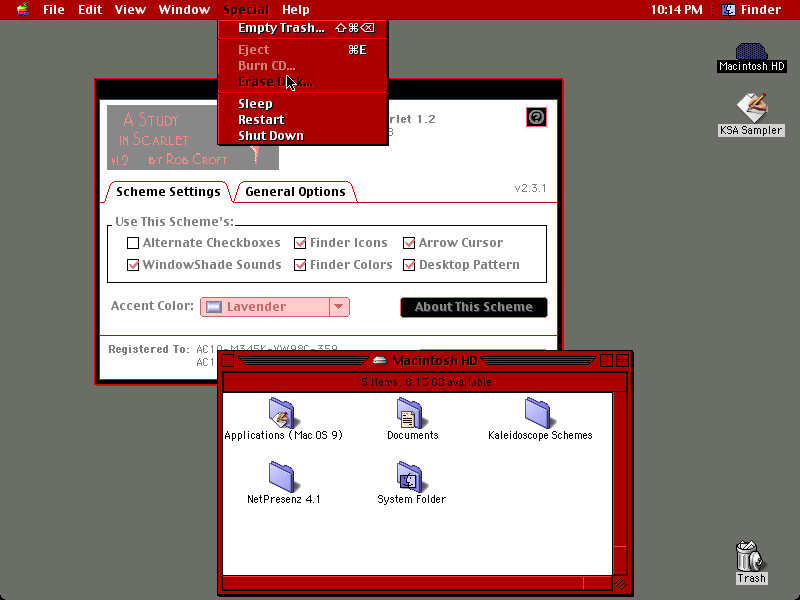Enable Alternate Checkboxes option

coord(133,243)
